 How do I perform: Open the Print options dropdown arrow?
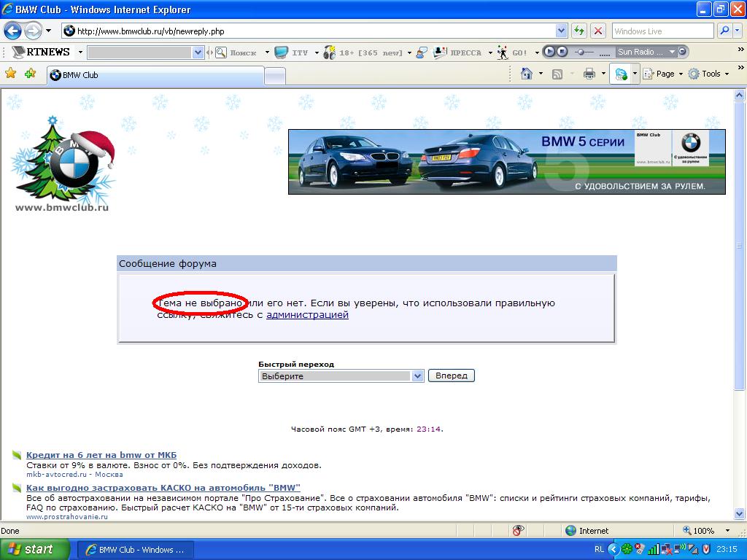(x=603, y=74)
